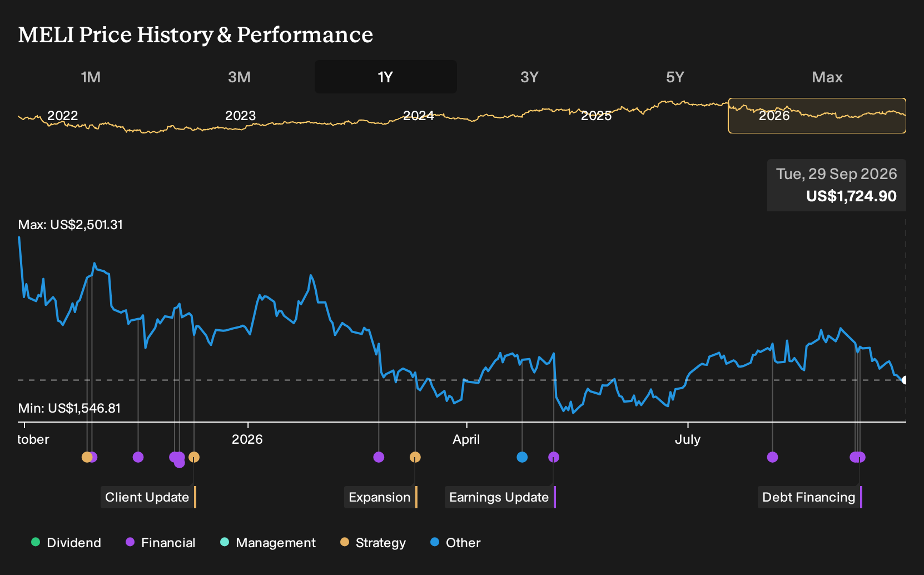Switch to the 1M time range
This screenshot has height=575, width=924.
click(91, 77)
